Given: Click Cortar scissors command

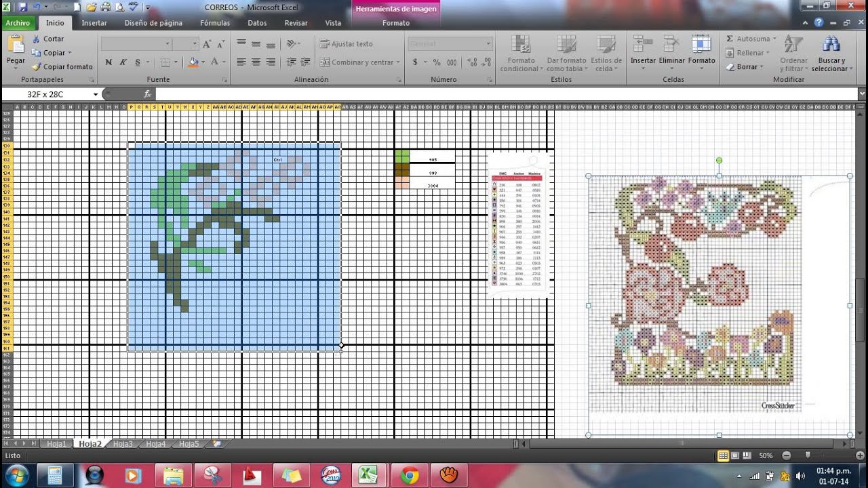Looking at the screenshot, I should [x=47, y=39].
